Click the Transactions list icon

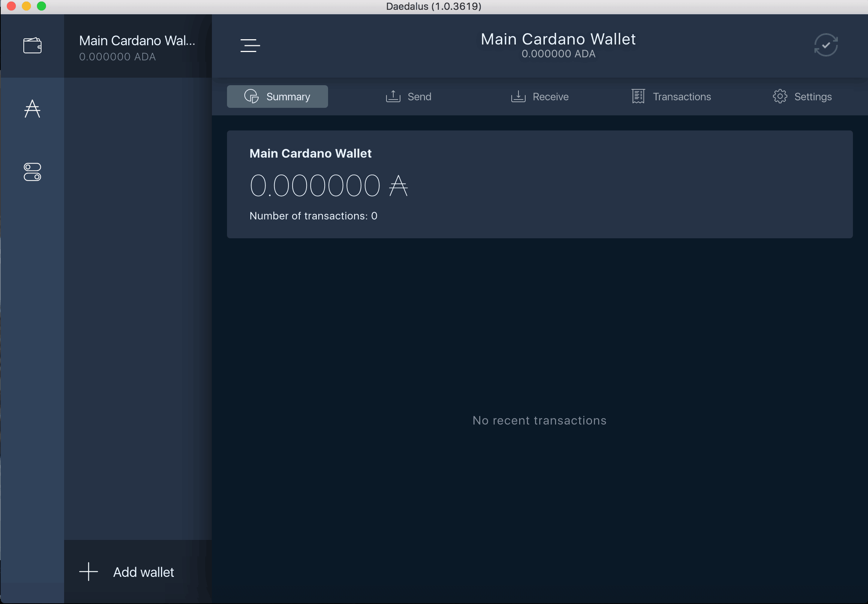click(637, 96)
